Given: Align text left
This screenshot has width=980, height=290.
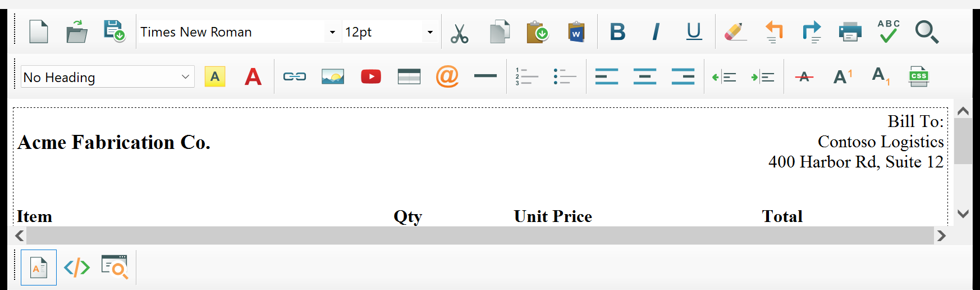Looking at the screenshot, I should [607, 76].
